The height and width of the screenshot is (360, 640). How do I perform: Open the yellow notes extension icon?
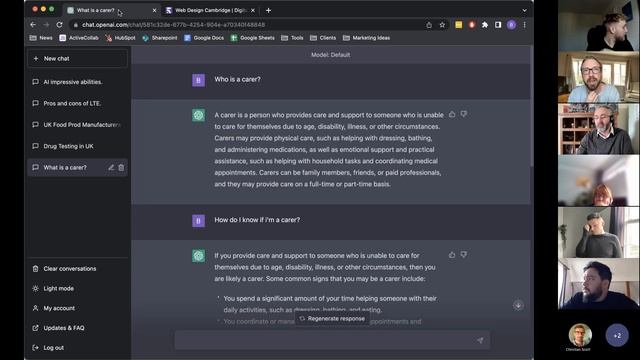(x=459, y=25)
